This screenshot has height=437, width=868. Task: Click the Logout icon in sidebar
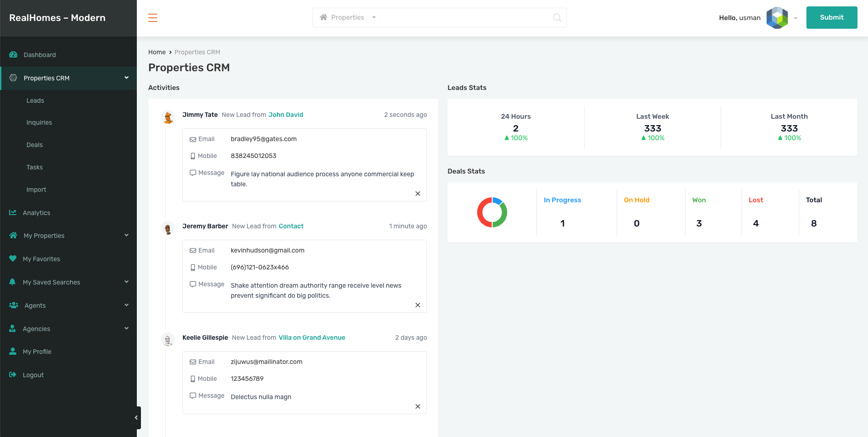tap(13, 375)
